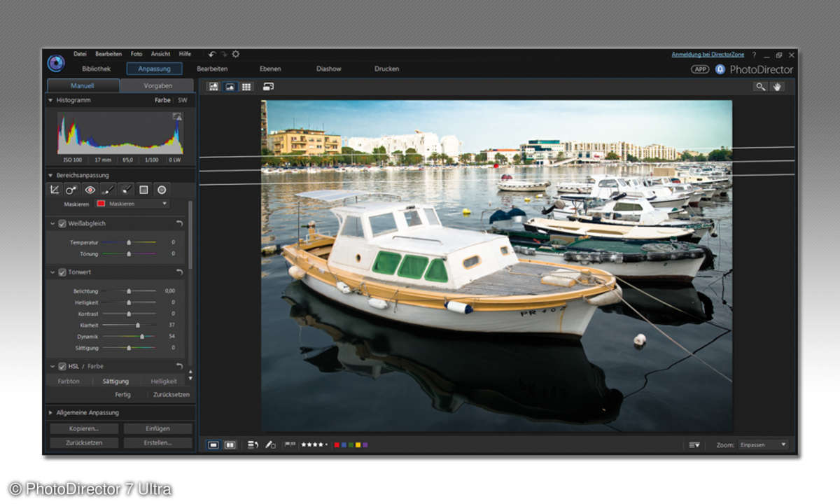Open the Zoom Einpassen dropdown
Screen dimensions: 840x504
point(763,444)
